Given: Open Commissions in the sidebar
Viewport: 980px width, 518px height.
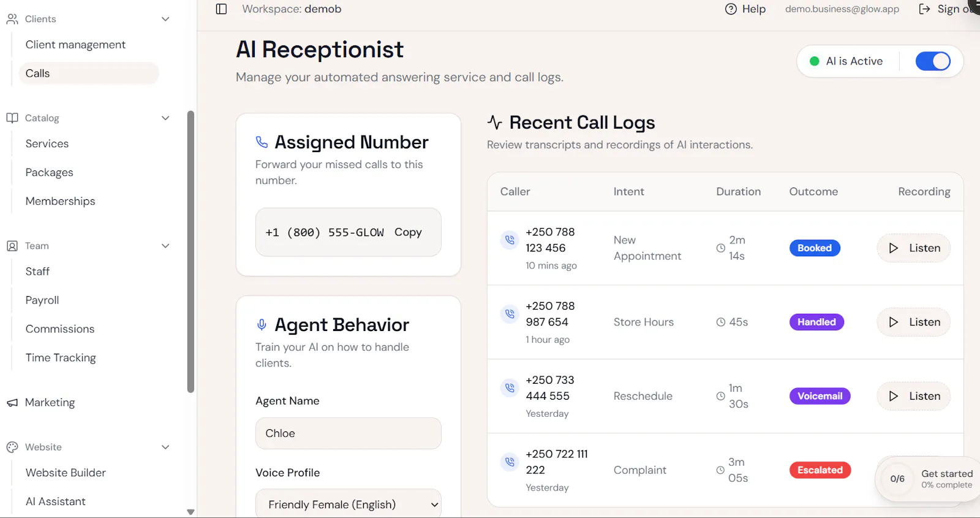Looking at the screenshot, I should [60, 329].
